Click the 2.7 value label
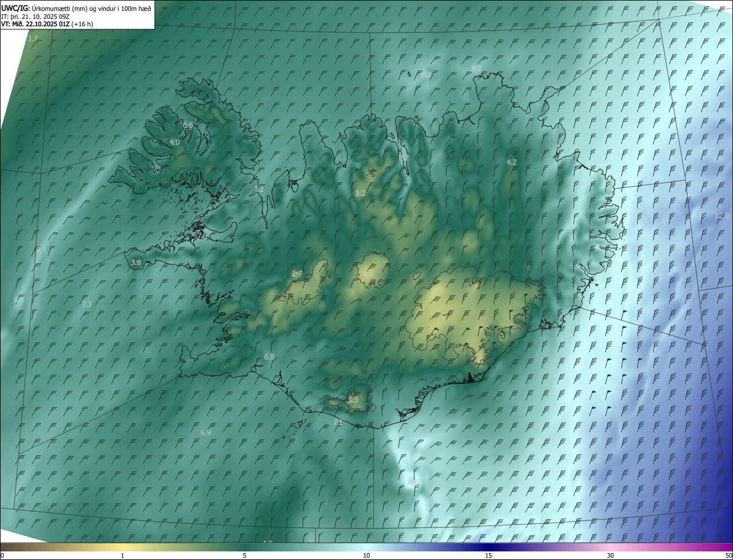 point(297,274)
